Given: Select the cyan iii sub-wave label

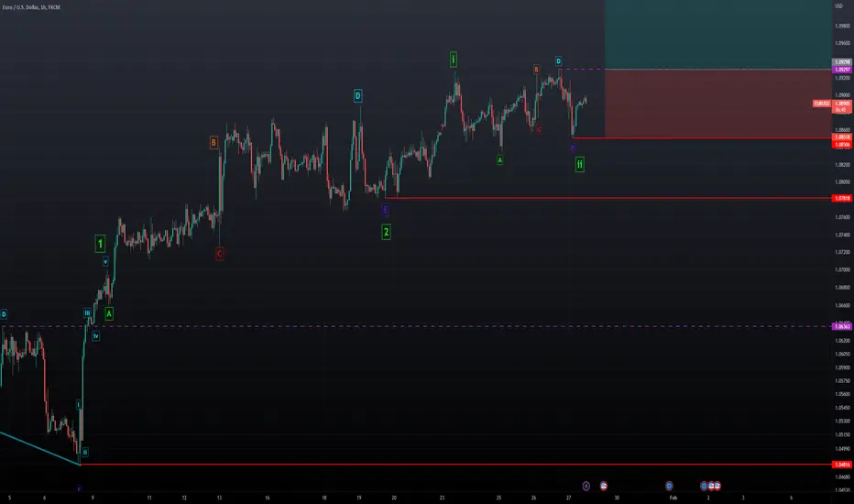Looking at the screenshot, I should tap(87, 312).
